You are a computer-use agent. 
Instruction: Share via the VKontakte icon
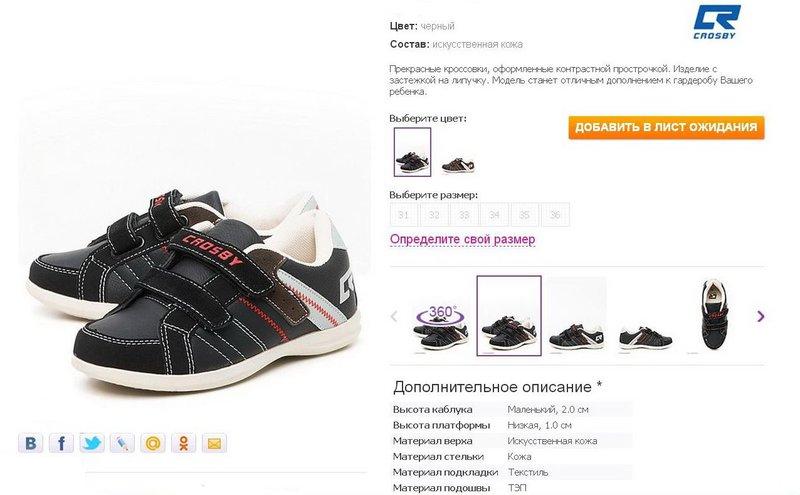(x=31, y=443)
